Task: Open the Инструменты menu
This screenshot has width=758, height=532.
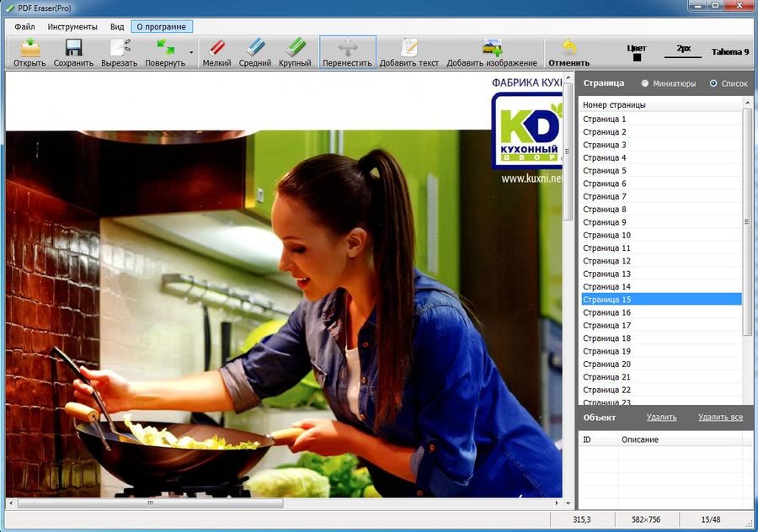Action: point(72,27)
